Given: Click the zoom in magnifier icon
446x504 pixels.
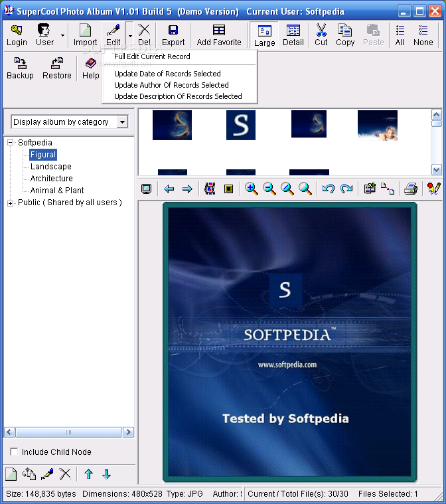Looking at the screenshot, I should click(252, 189).
